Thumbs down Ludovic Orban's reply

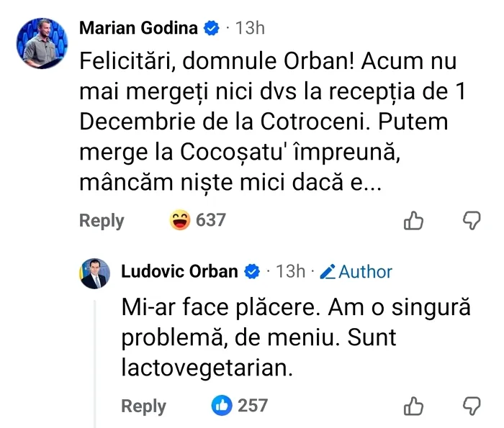471,406
